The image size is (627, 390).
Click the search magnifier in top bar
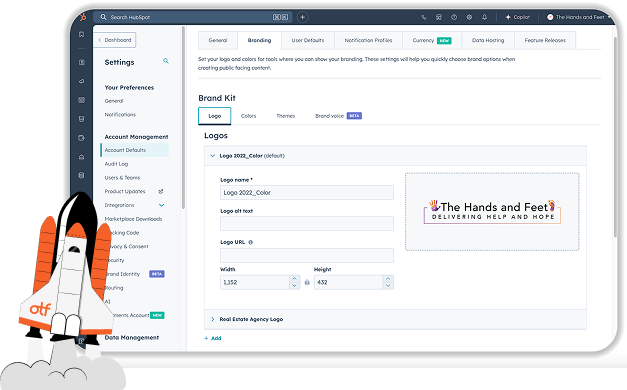103,17
